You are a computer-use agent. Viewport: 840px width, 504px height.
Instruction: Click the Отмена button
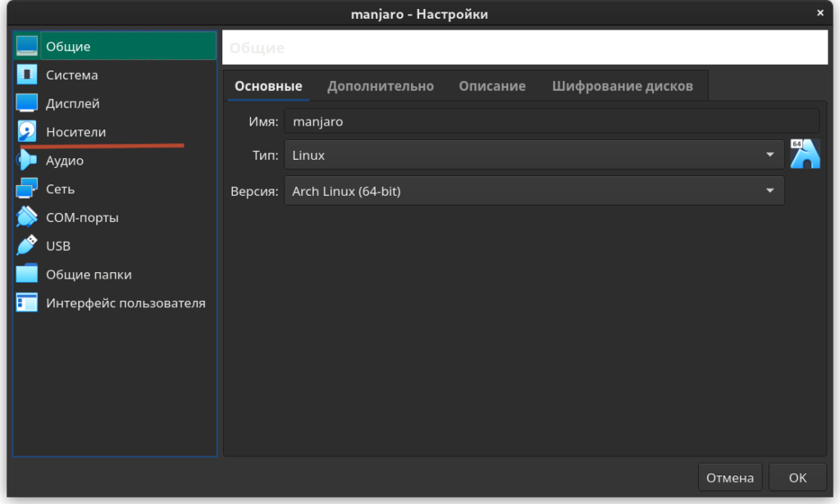(x=729, y=477)
